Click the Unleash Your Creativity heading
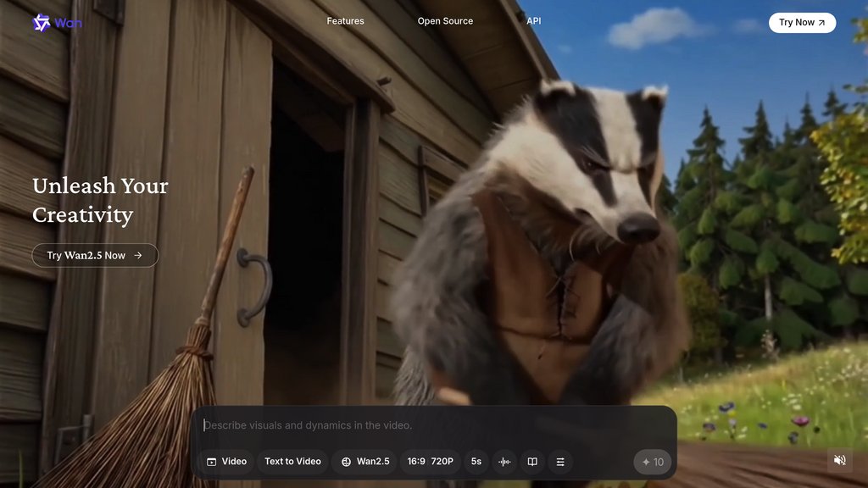This screenshot has width=868, height=488. [x=100, y=200]
